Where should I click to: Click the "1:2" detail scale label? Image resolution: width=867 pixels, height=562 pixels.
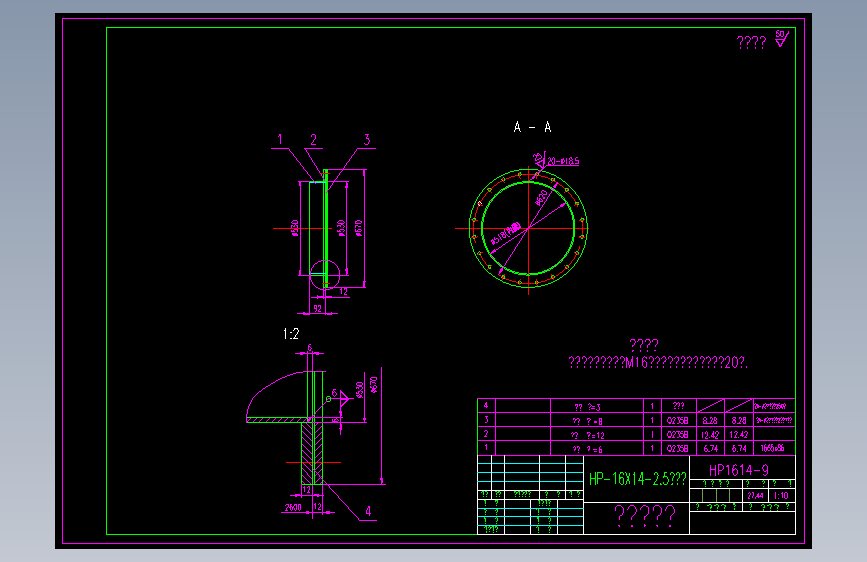[x=291, y=334]
